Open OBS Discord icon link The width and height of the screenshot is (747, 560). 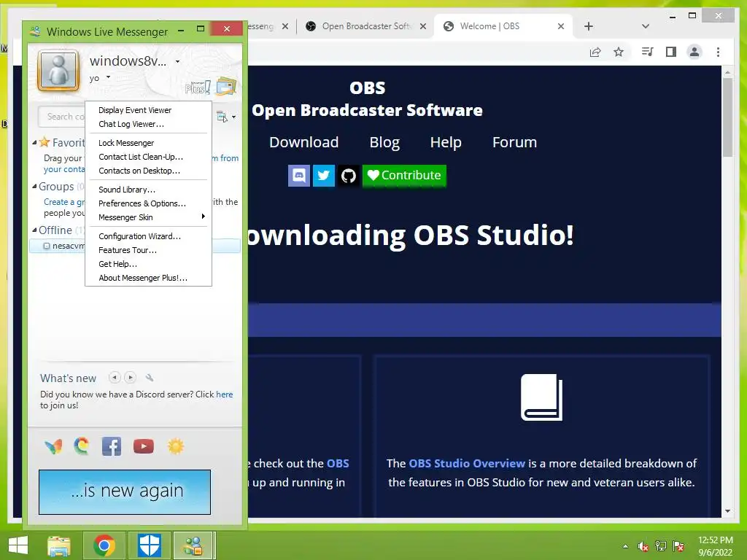(298, 176)
